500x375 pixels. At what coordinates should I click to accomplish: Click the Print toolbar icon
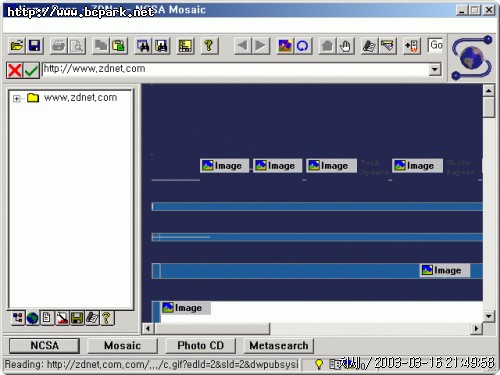[59, 46]
